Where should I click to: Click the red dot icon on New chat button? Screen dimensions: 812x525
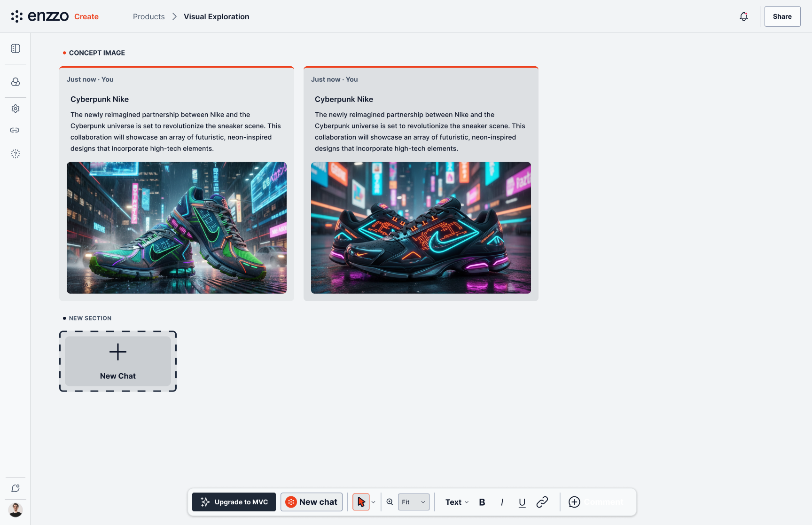(x=291, y=502)
